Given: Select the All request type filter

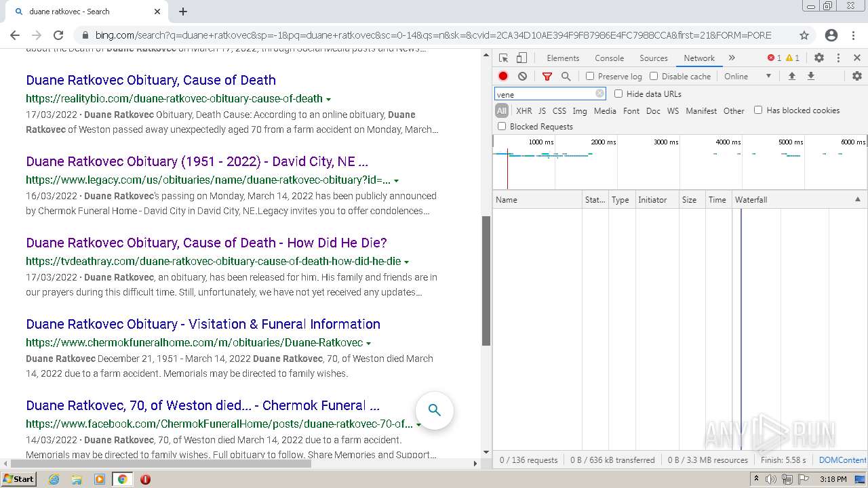Looking at the screenshot, I should [x=502, y=110].
